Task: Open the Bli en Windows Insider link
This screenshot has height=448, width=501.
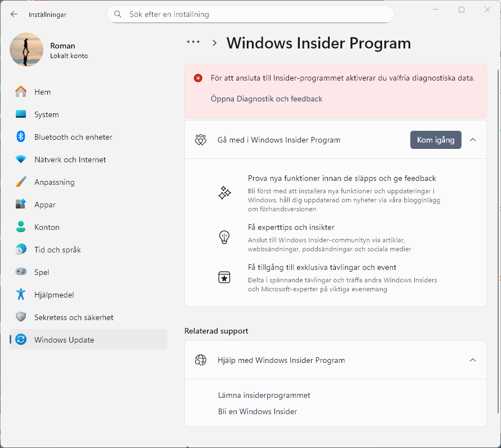Action: pos(257,411)
